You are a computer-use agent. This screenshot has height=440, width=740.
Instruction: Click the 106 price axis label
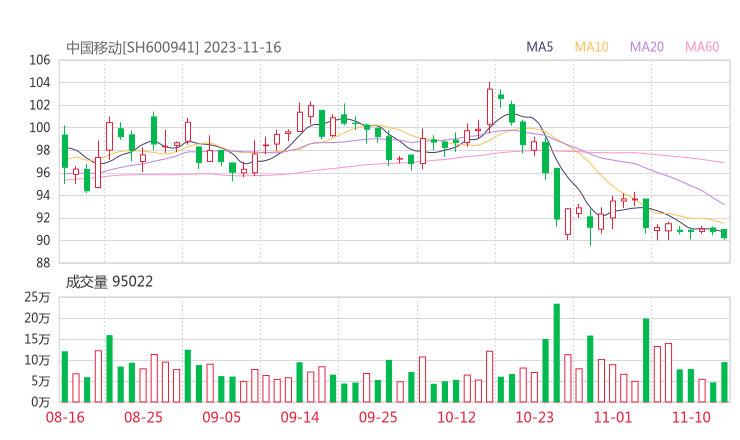[x=40, y=60]
